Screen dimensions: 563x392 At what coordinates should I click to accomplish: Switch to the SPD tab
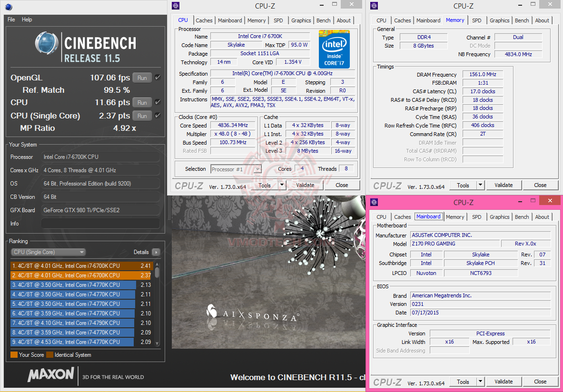(278, 20)
